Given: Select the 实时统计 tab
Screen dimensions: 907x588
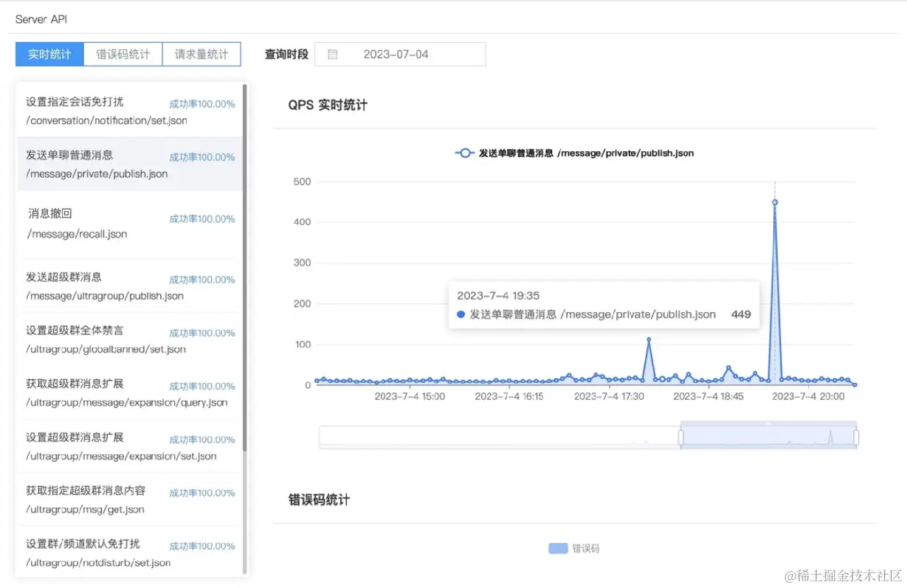Looking at the screenshot, I should (49, 54).
